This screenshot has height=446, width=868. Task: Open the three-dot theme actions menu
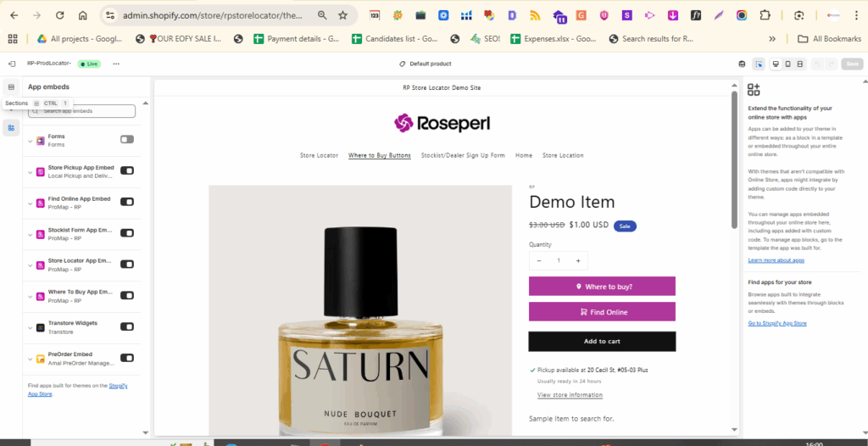click(115, 64)
